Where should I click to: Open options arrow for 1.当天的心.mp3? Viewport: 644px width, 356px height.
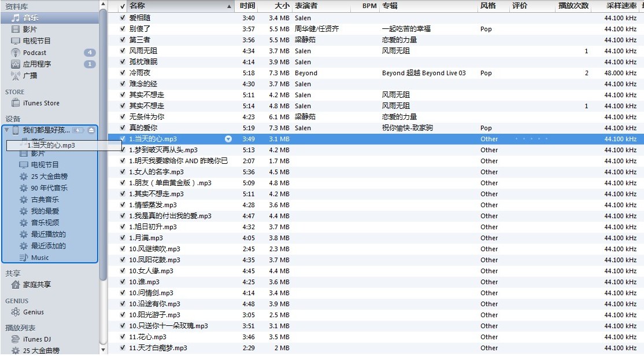click(x=228, y=139)
